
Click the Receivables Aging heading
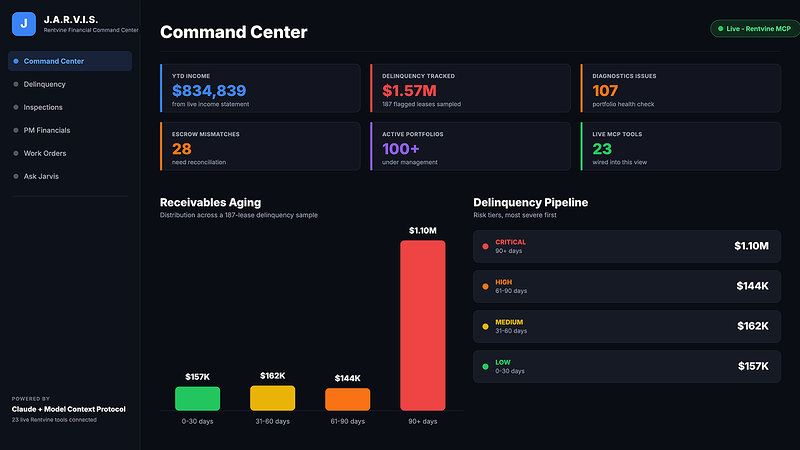(210, 203)
